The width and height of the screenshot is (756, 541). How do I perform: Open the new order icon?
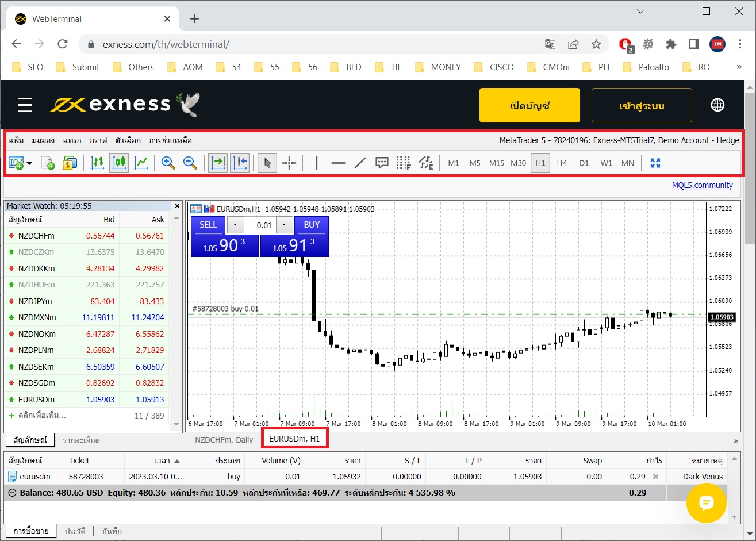pyautogui.click(x=70, y=163)
